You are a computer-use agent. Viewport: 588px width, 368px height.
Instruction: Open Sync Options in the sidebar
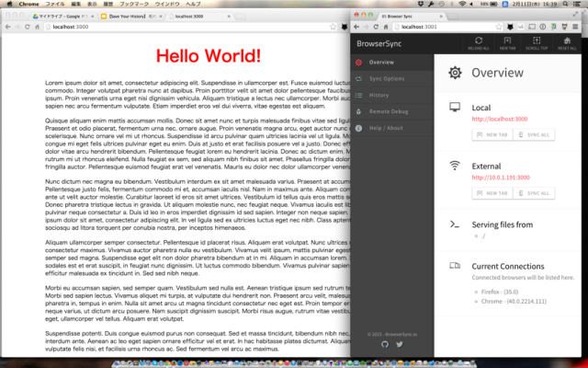coord(388,78)
